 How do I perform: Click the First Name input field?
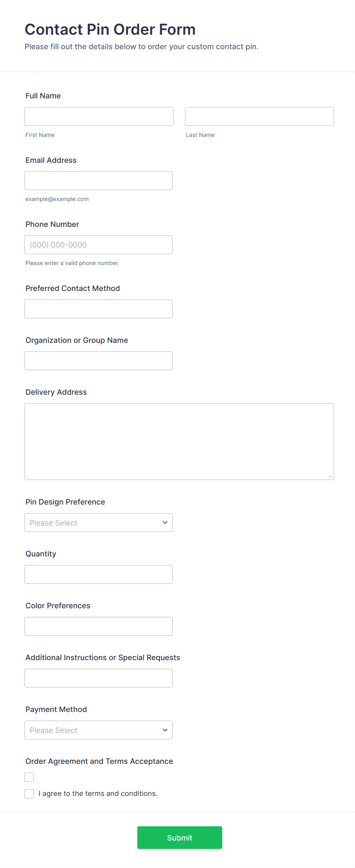99,116
